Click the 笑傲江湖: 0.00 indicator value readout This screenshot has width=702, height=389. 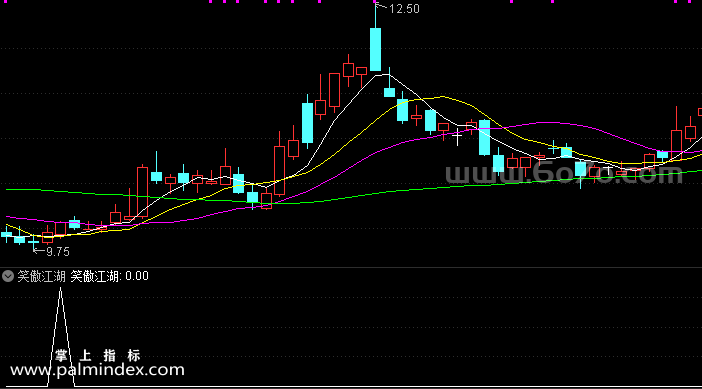pos(109,276)
